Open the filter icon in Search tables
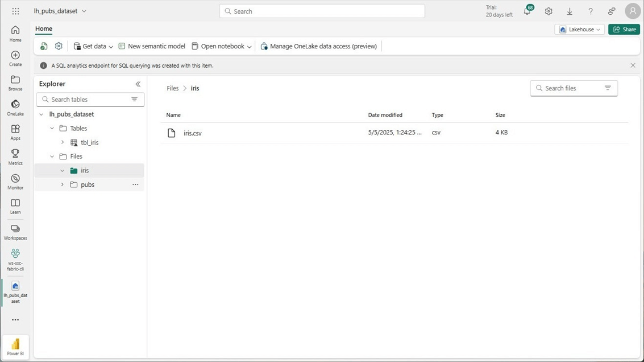Viewport: 644px width, 362px height. click(134, 99)
